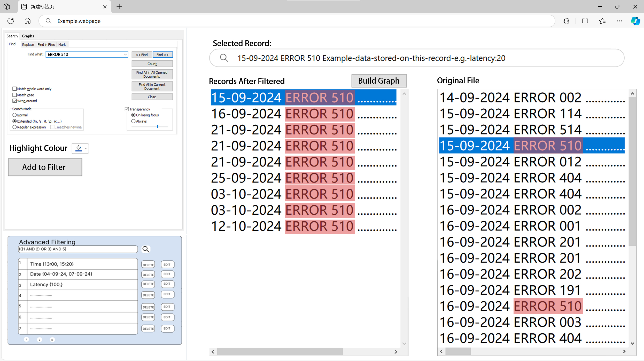Screen dimensions: 644x361
Task: Open the browser settings ellipsis menu
Action: click(619, 21)
